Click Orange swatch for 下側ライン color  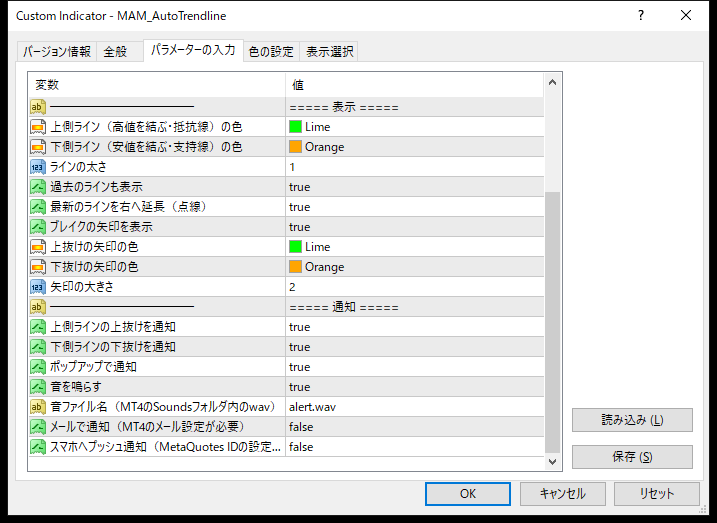pos(295,147)
